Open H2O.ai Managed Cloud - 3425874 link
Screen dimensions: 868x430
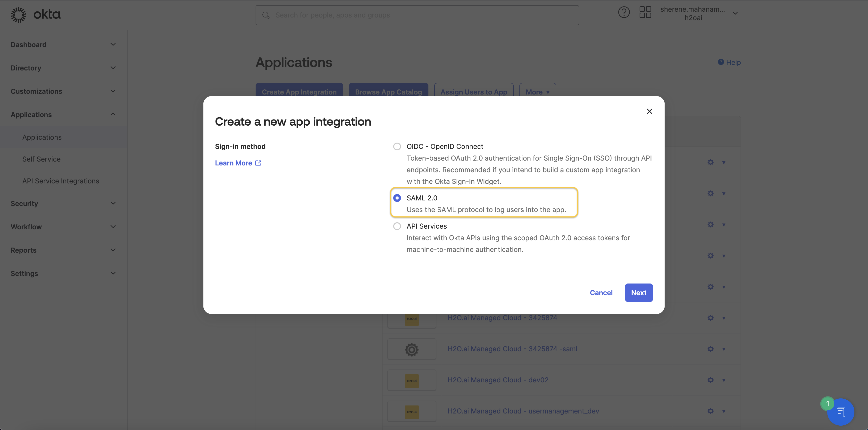pyautogui.click(x=502, y=318)
